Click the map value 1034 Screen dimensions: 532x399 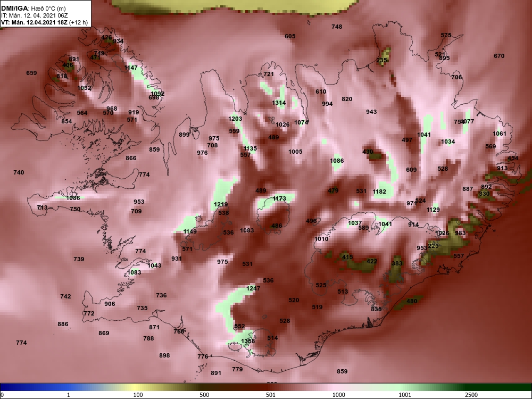point(448,142)
